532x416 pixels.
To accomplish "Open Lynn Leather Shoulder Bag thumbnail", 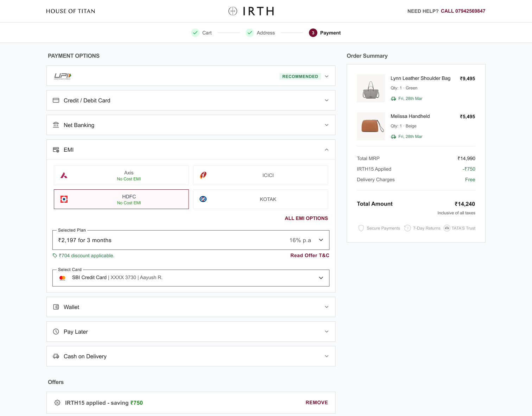I will 371,88.
